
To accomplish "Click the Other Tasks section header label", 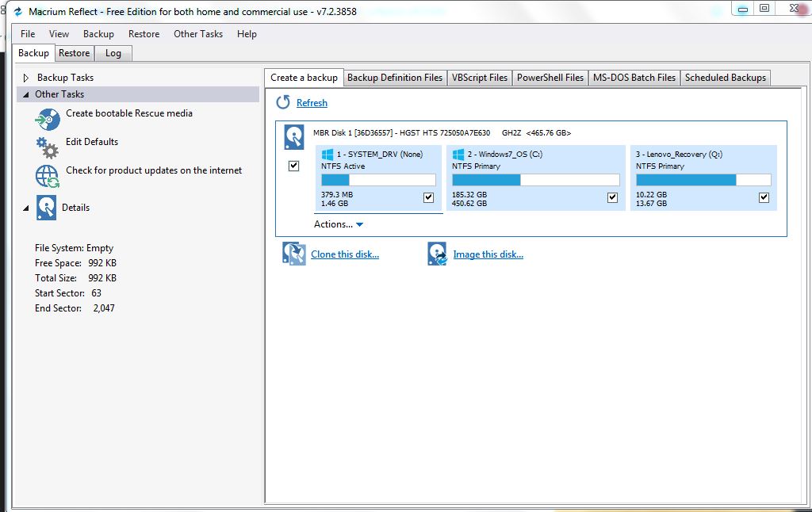I will 59,94.
